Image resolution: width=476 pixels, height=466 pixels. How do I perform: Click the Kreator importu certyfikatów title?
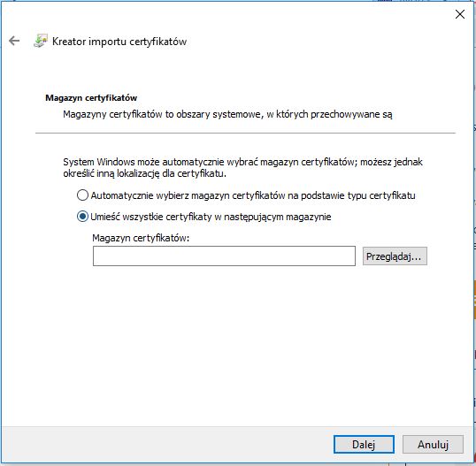[119, 42]
